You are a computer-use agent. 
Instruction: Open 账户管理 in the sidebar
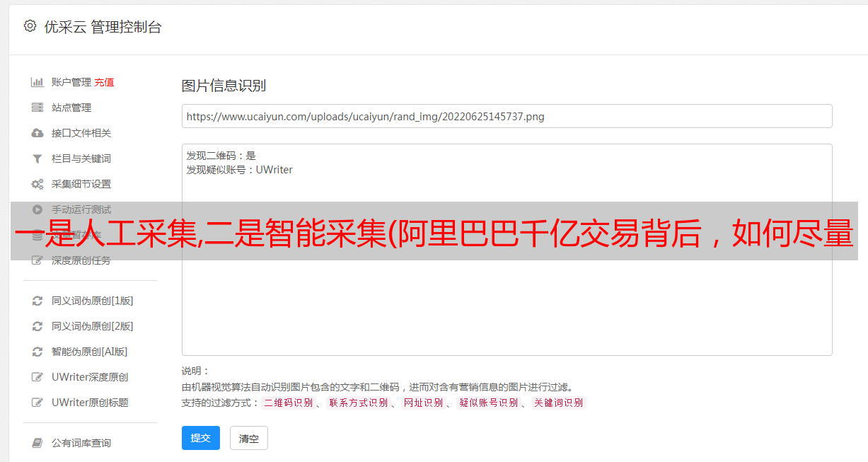pos(71,82)
